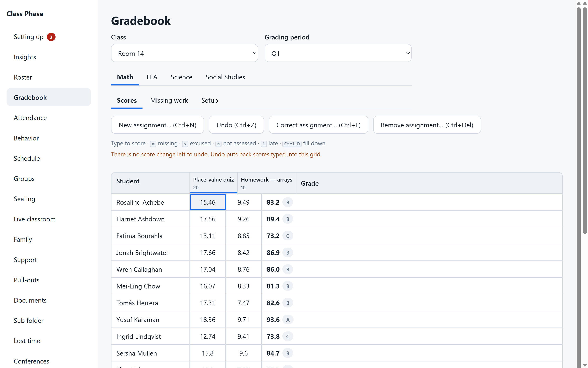Viewport: 588px width, 368px height.
Task: Click the page vertical scrollbar thumb
Action: (x=585, y=120)
